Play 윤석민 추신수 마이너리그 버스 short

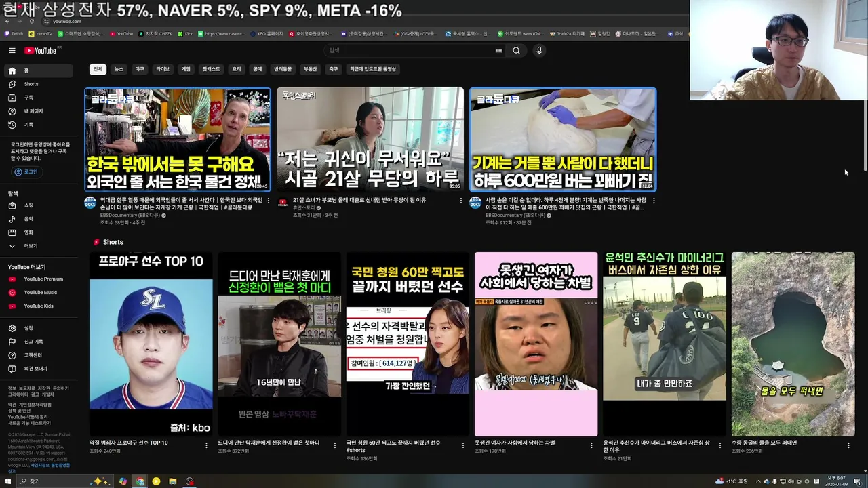[x=665, y=344]
